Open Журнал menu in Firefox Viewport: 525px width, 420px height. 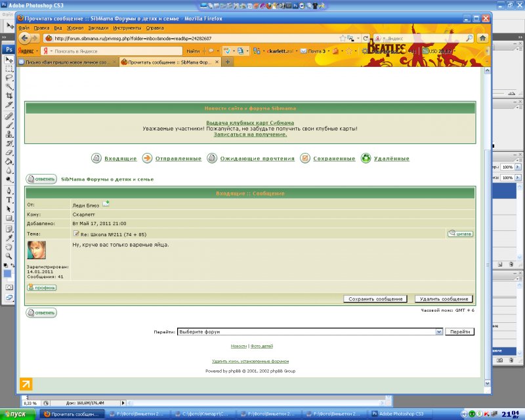[75, 28]
